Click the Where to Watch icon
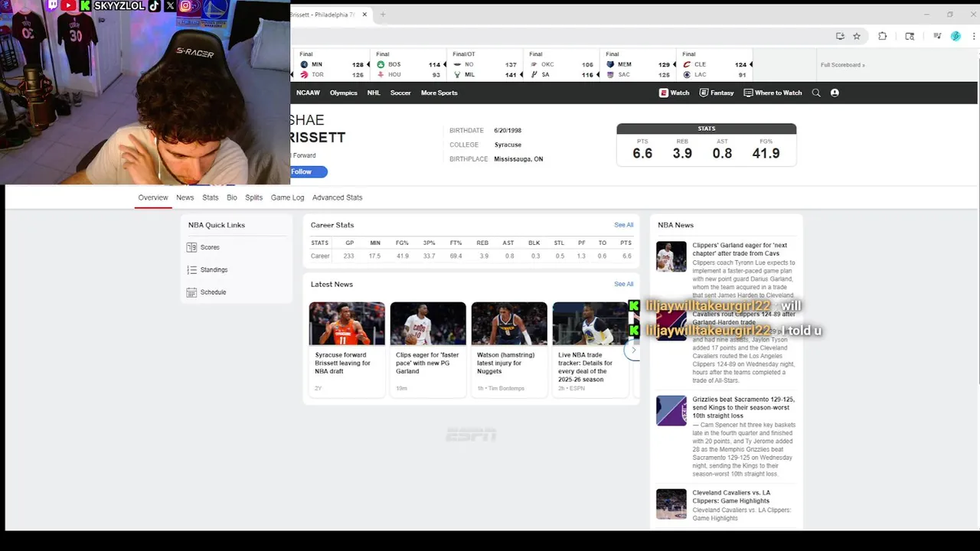980x551 pixels. [748, 93]
